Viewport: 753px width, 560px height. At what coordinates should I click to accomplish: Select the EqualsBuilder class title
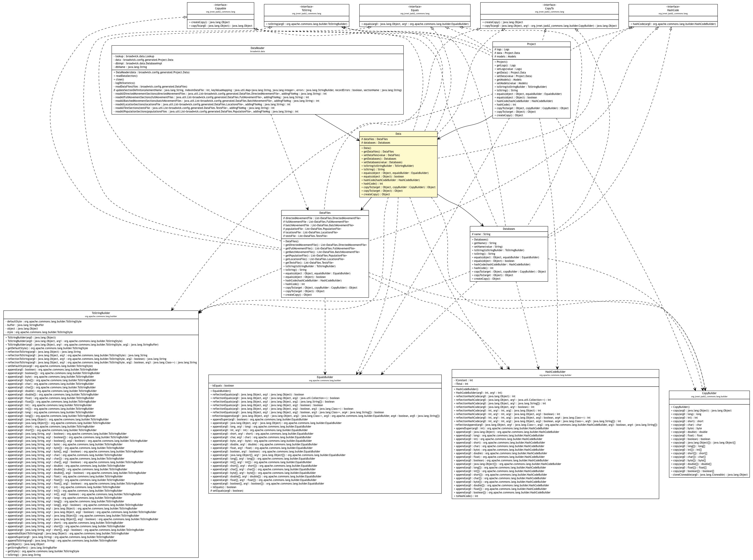[325, 377]
